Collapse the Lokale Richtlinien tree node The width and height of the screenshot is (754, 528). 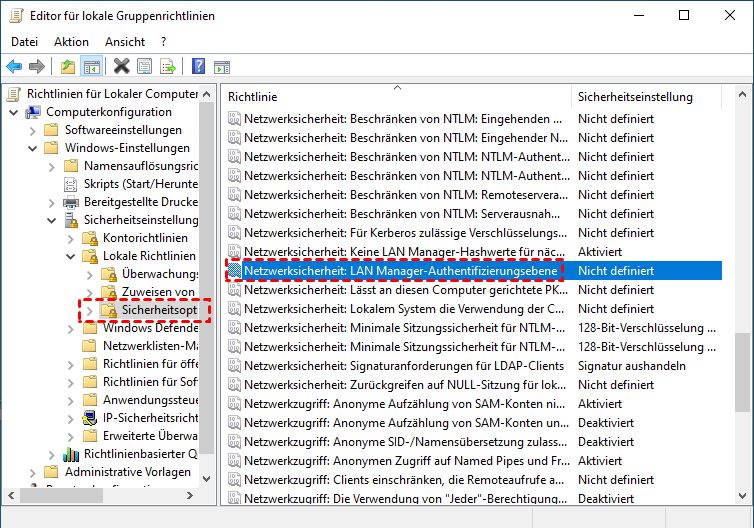click(70, 257)
